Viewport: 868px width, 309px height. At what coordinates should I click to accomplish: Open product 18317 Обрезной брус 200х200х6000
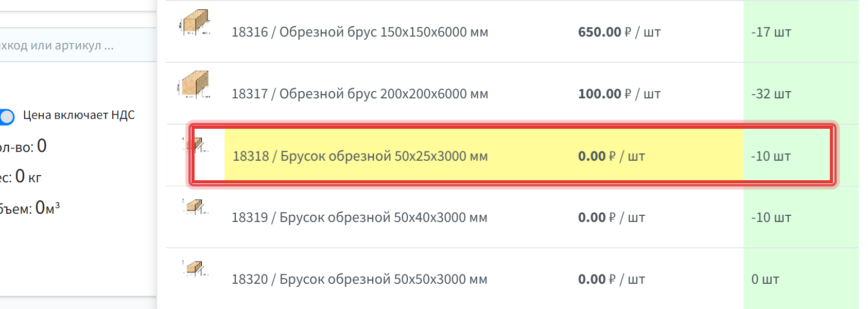point(360,94)
